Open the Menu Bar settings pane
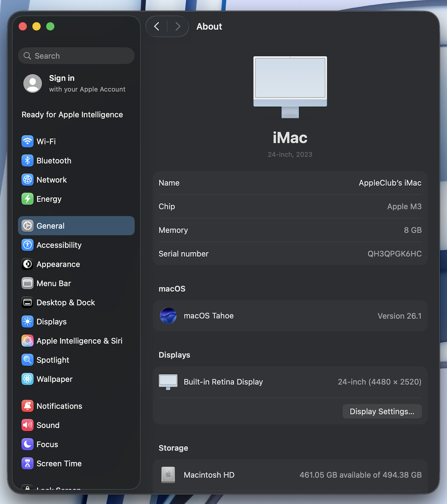 pyautogui.click(x=54, y=283)
